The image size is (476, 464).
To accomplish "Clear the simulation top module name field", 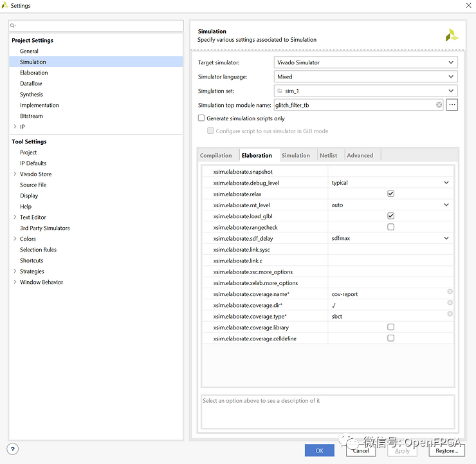I will [x=439, y=105].
